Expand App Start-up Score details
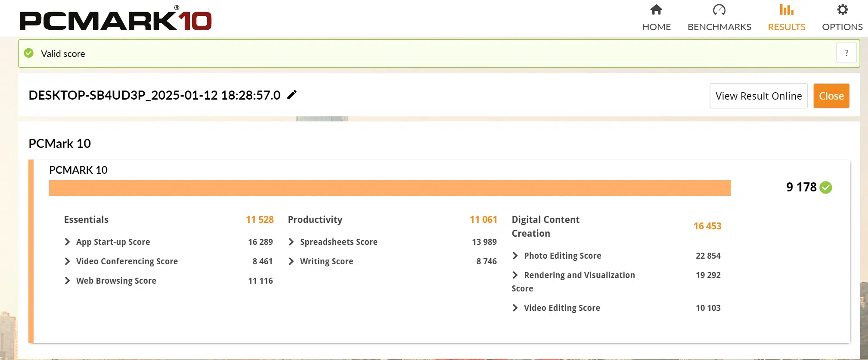The width and height of the screenshot is (868, 360). (67, 242)
